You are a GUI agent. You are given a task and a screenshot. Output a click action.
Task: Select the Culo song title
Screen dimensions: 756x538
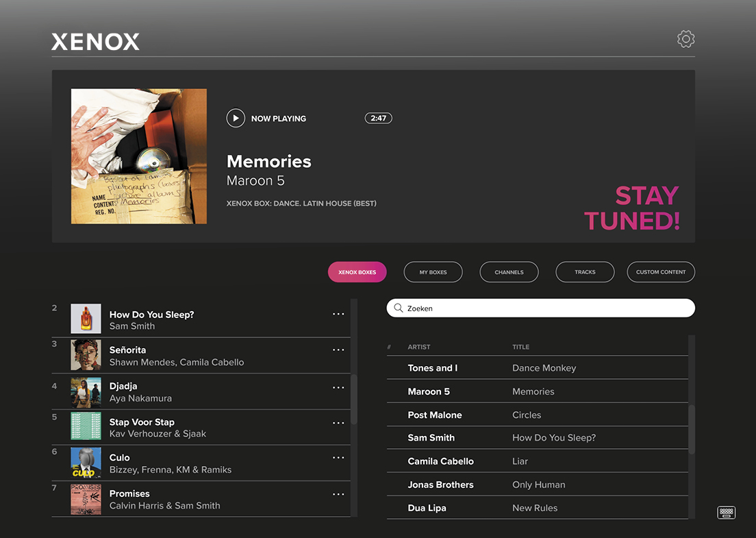point(120,457)
